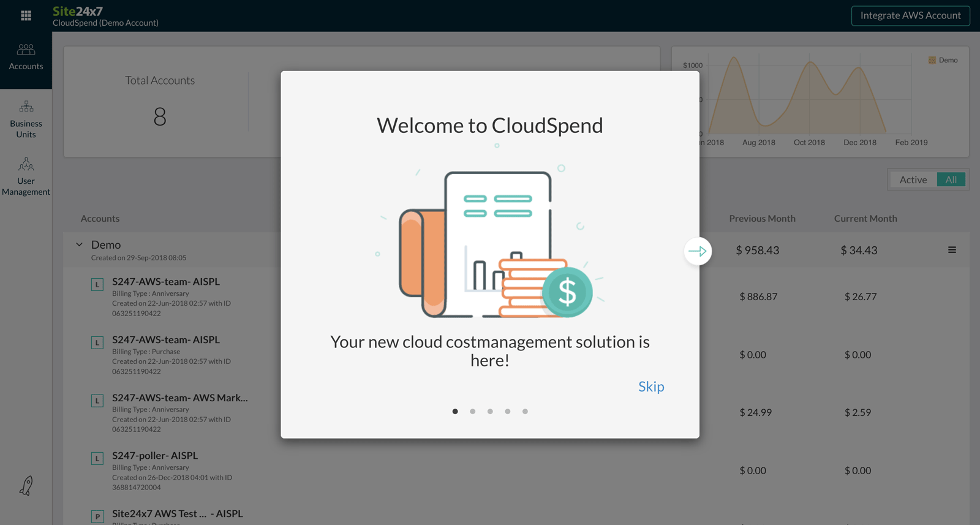Advance welcome tour with arrow button

[698, 251]
